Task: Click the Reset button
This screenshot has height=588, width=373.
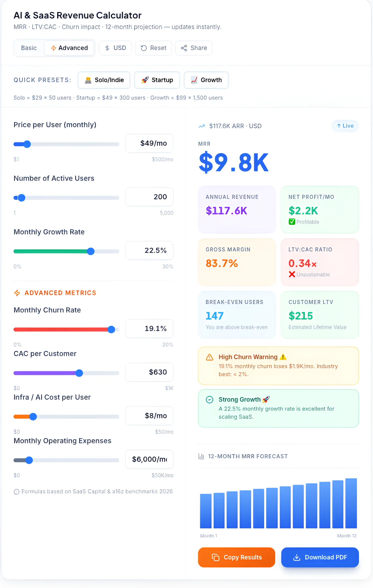Action: click(153, 48)
